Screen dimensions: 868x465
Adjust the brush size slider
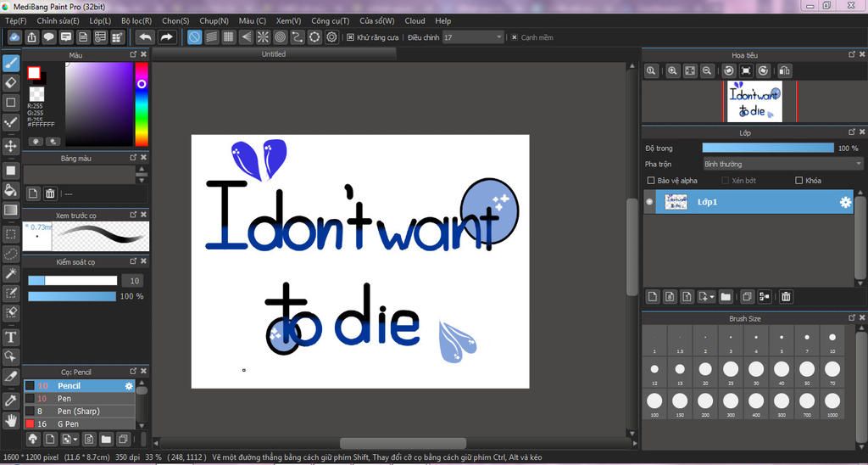click(x=73, y=280)
